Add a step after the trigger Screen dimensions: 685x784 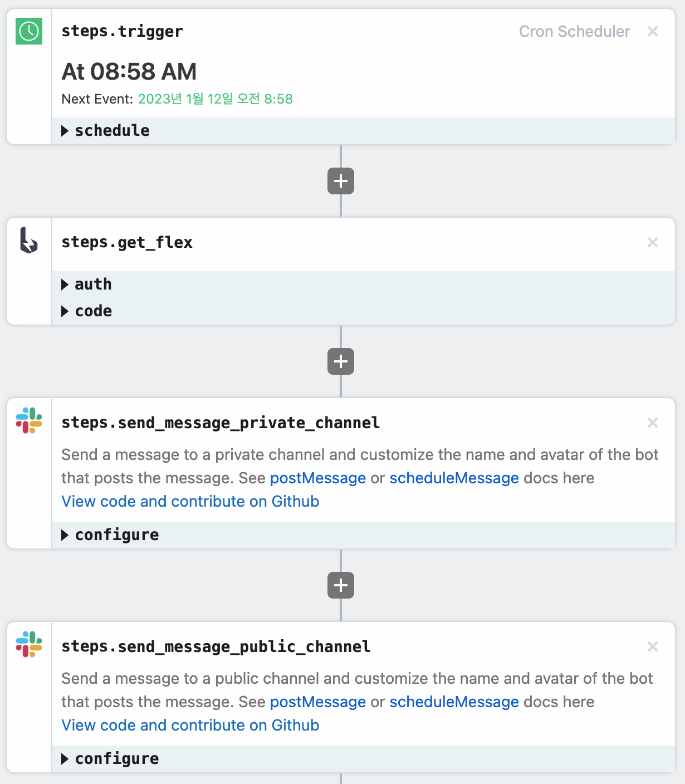point(341,181)
